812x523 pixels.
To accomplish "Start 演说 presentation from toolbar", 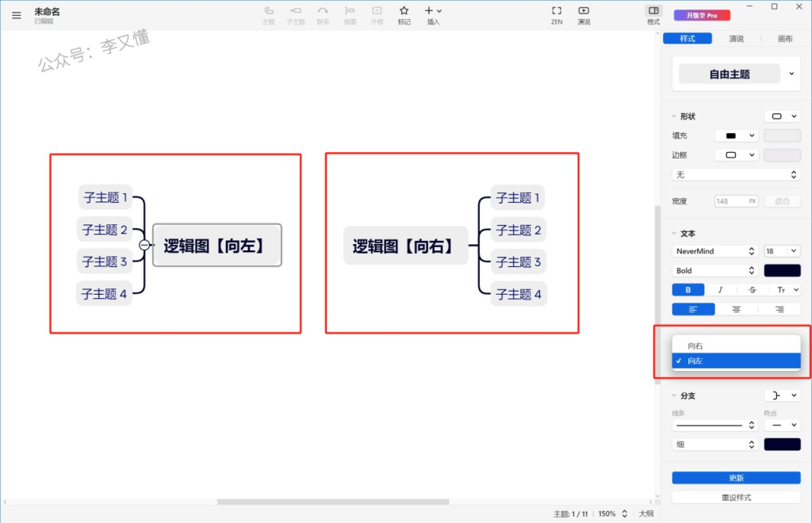I will tap(584, 14).
